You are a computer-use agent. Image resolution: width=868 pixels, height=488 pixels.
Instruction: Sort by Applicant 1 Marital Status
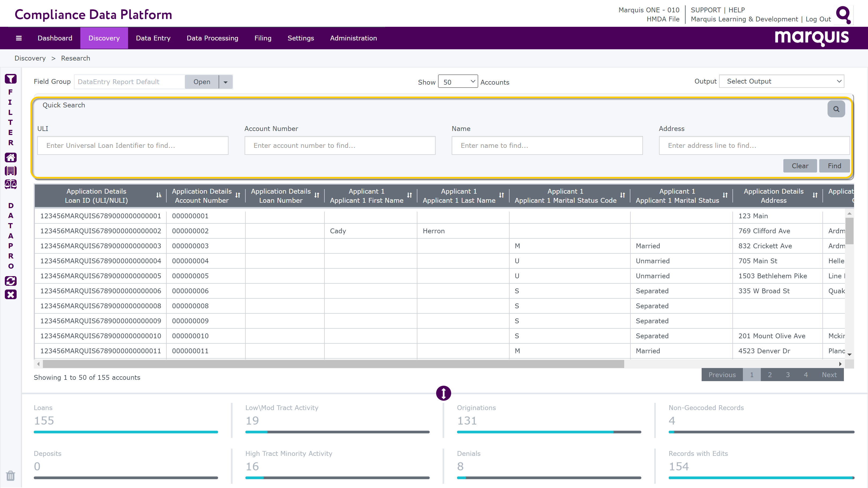click(x=725, y=195)
